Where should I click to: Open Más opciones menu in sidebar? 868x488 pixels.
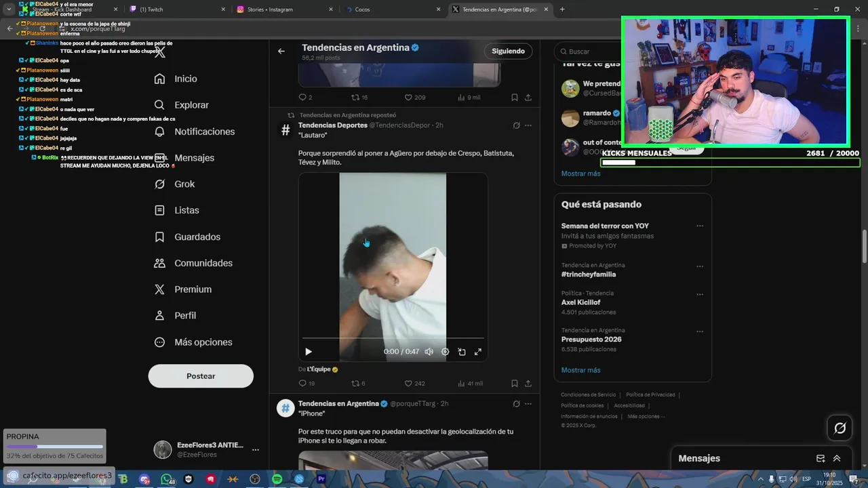click(x=193, y=342)
